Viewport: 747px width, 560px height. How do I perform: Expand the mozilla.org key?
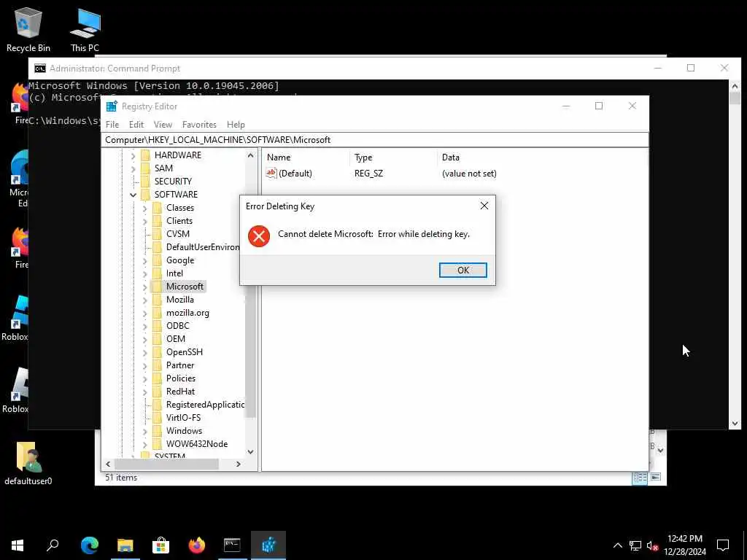[x=145, y=313]
